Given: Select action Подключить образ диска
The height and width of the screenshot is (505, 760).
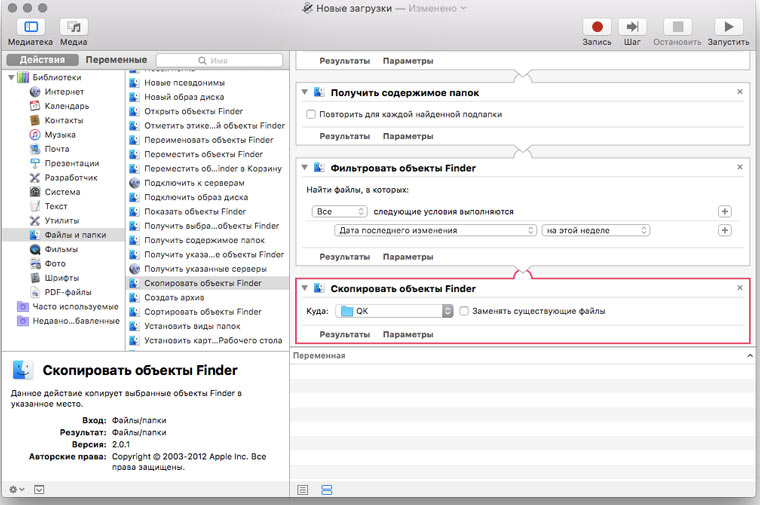Looking at the screenshot, I should (x=196, y=197).
